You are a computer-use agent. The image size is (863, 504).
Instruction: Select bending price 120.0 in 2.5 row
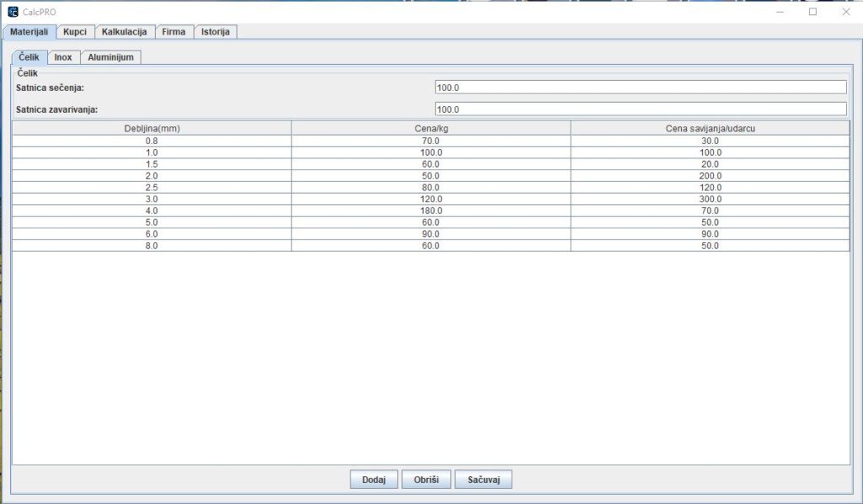[x=710, y=188]
